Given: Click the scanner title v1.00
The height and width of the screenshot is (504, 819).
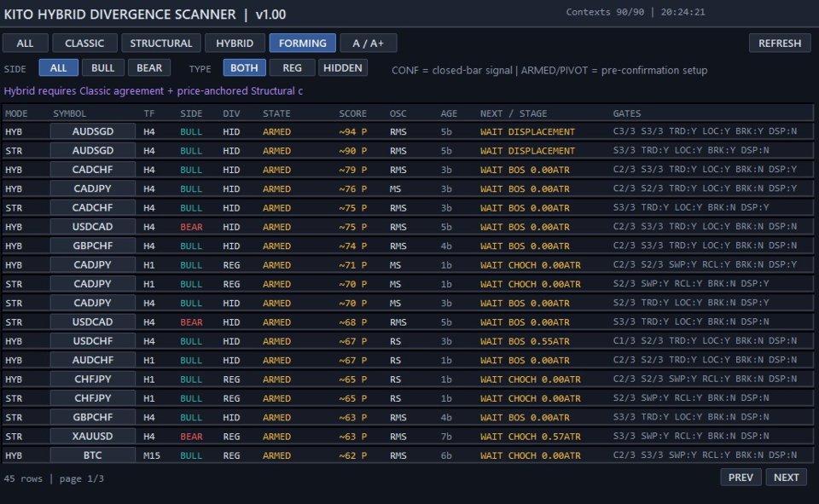Looking at the screenshot, I should (x=145, y=14).
